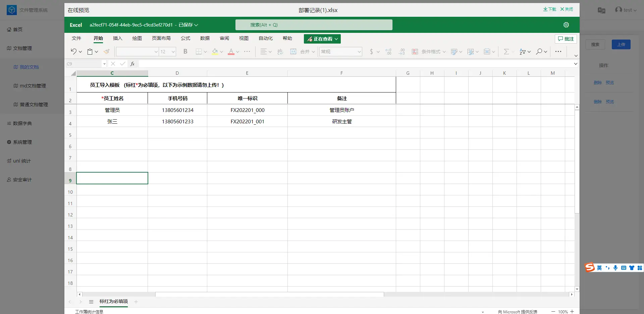
Task: Click the 批注 comments button
Action: pos(566,39)
